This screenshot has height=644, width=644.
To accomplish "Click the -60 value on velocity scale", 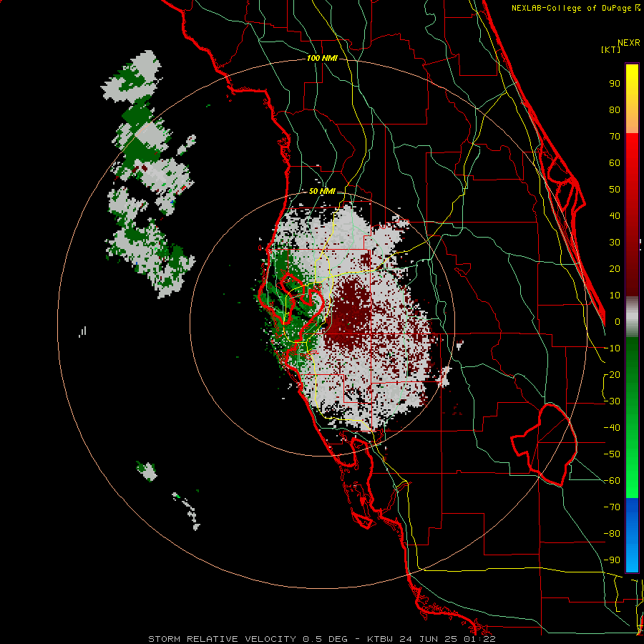I will click(612, 481).
